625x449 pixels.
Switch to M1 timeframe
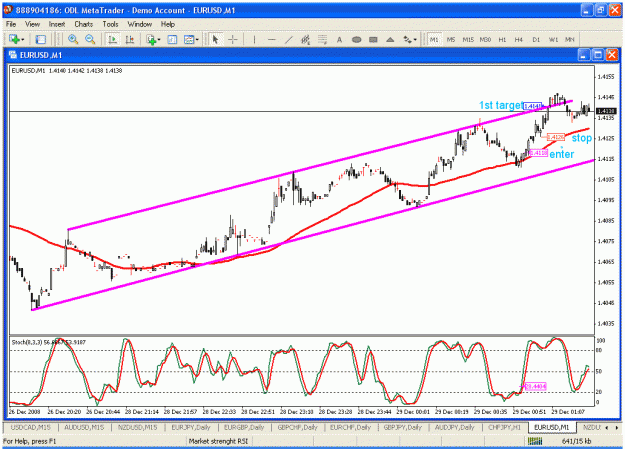[434, 39]
